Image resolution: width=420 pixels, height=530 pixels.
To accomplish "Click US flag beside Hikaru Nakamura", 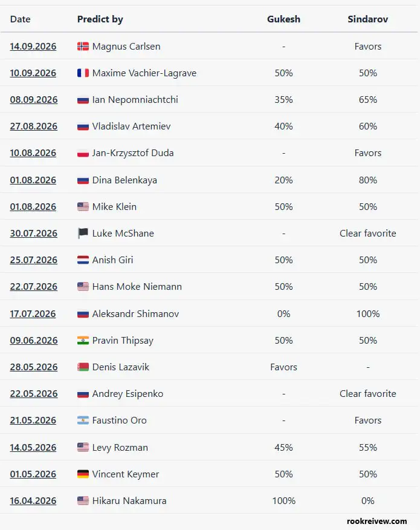I will coord(83,500).
